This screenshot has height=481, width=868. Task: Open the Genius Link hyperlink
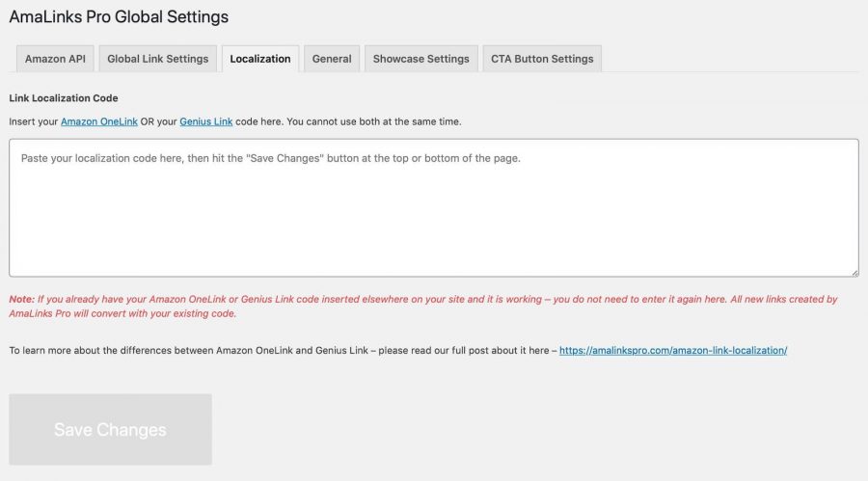point(206,121)
